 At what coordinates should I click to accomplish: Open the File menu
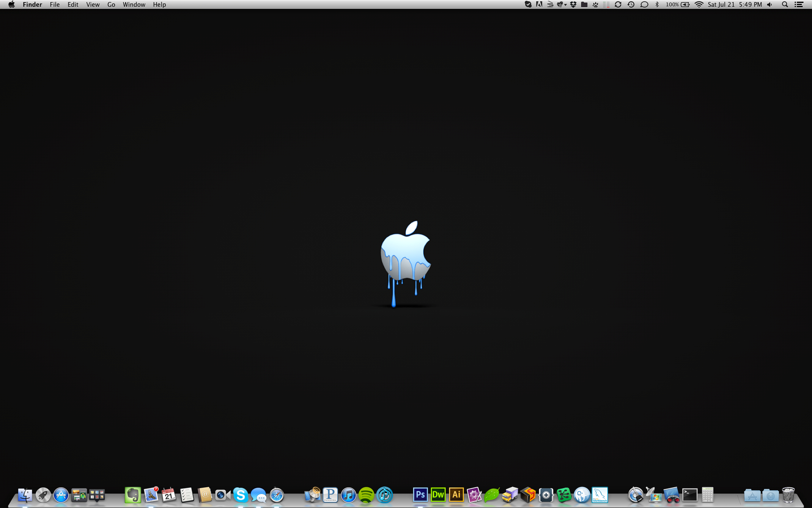[55, 4]
